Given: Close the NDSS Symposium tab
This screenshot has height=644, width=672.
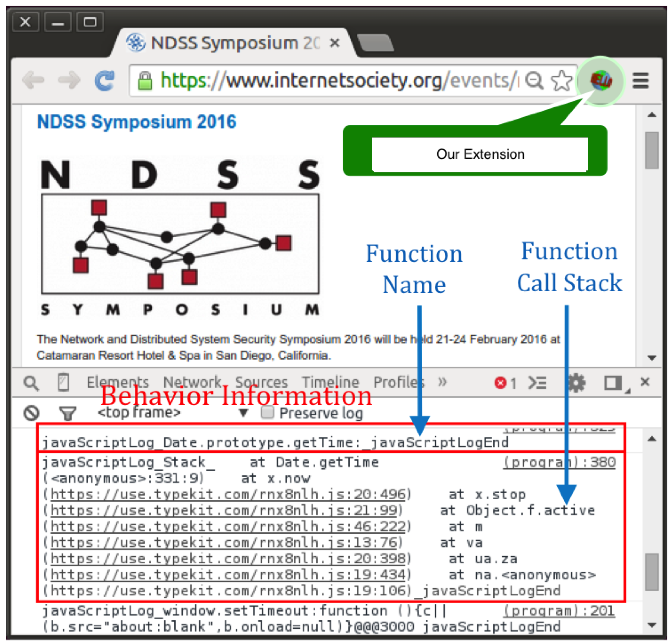Looking at the screenshot, I should point(335,43).
